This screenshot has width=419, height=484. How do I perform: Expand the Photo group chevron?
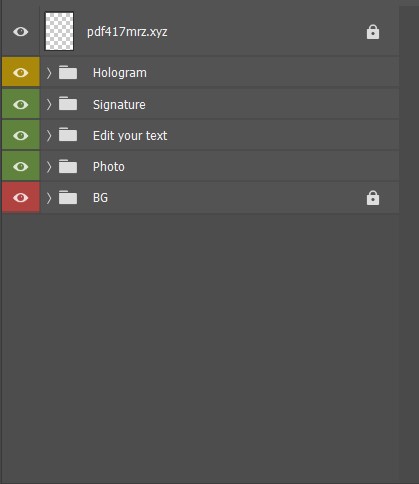(49, 167)
